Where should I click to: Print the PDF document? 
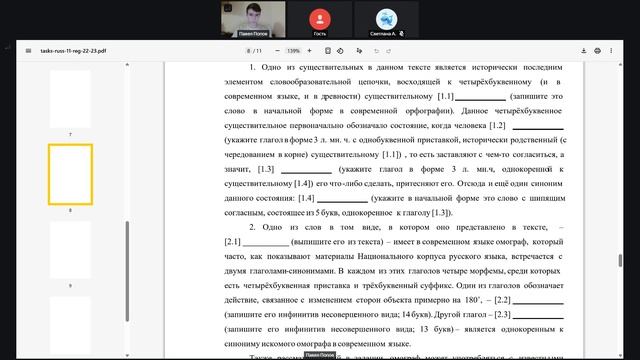(598, 51)
